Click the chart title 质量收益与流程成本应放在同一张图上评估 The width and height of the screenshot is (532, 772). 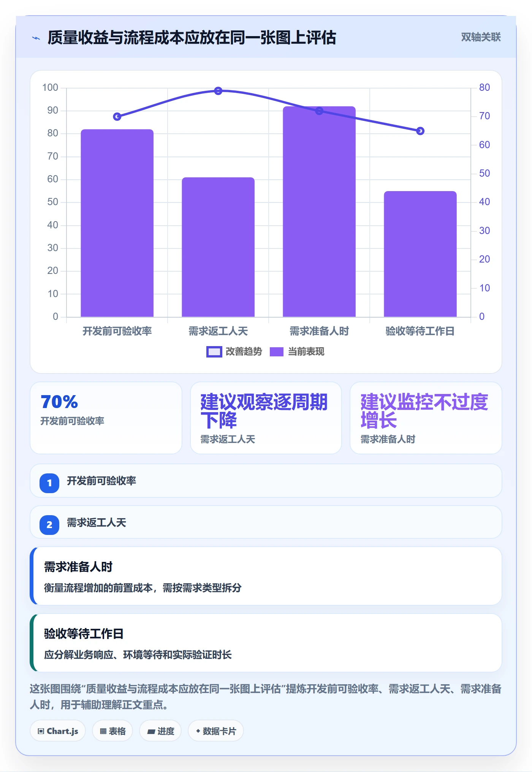192,38
